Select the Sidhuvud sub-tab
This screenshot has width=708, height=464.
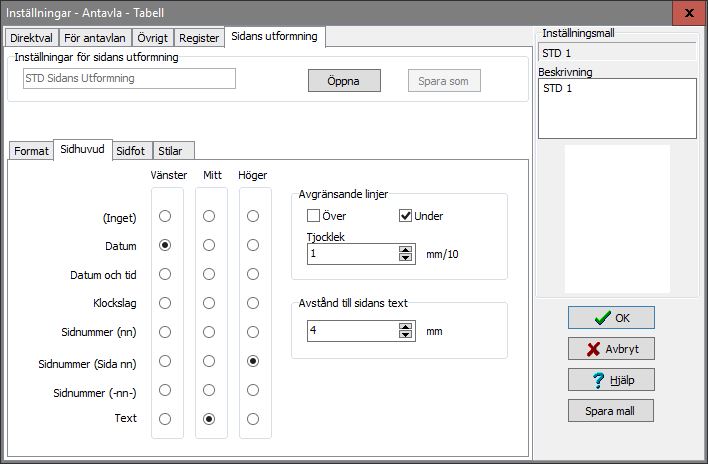point(83,149)
